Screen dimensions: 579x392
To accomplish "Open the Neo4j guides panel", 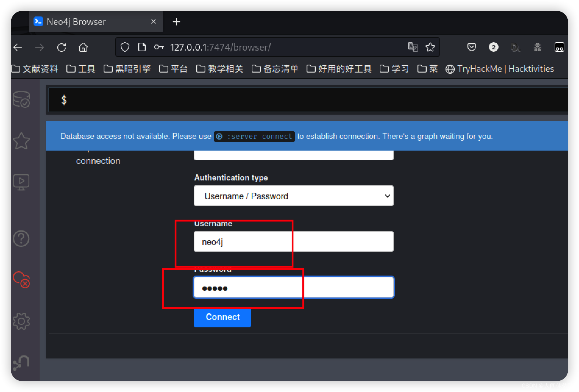I will point(21,182).
